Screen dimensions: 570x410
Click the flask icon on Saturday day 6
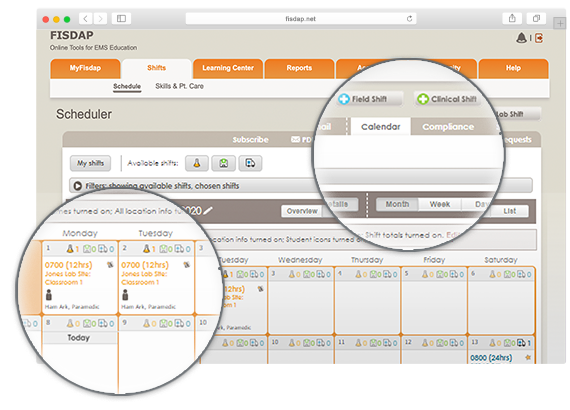pyautogui.click(x=493, y=274)
